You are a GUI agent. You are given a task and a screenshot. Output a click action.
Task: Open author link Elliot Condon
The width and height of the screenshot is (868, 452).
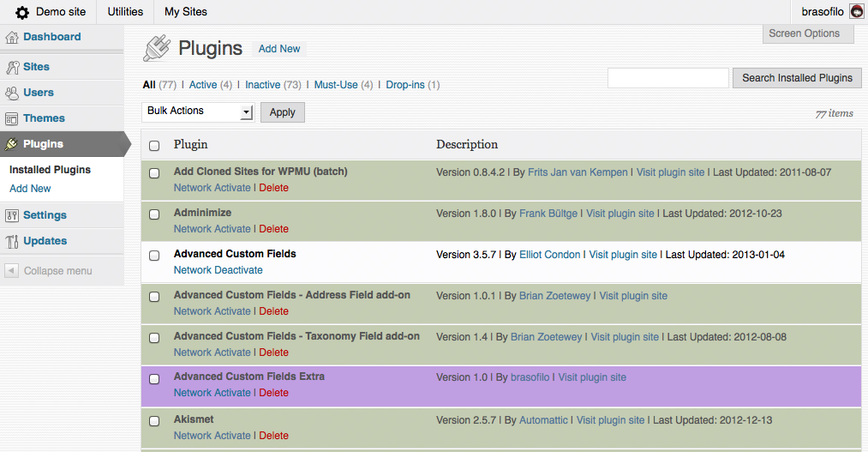(x=550, y=255)
